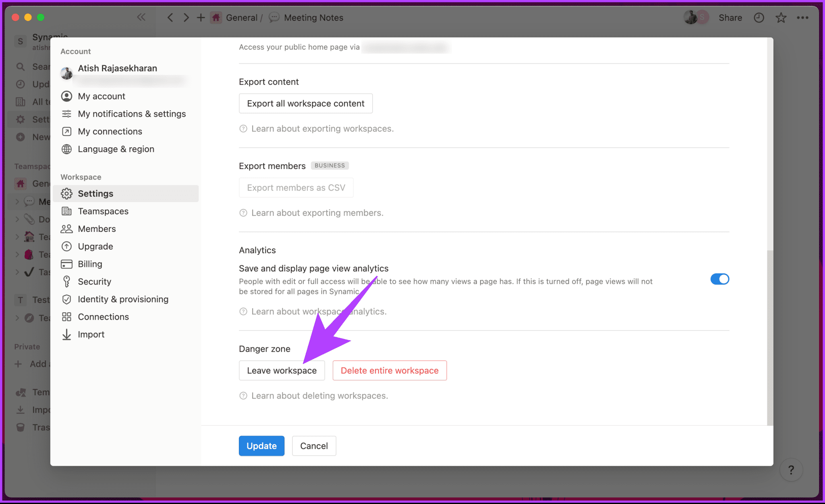Open Teamspaces settings
Viewport: 825px width, 504px height.
pyautogui.click(x=126, y=211)
